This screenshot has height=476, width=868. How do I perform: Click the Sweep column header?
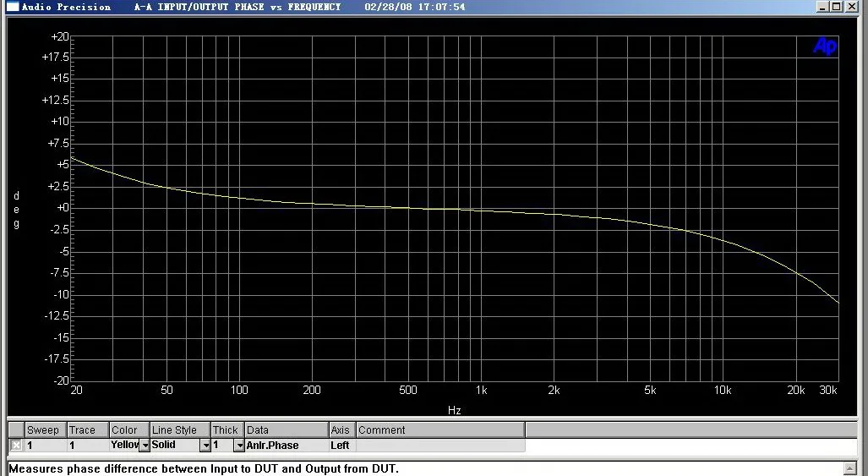[x=46, y=430]
